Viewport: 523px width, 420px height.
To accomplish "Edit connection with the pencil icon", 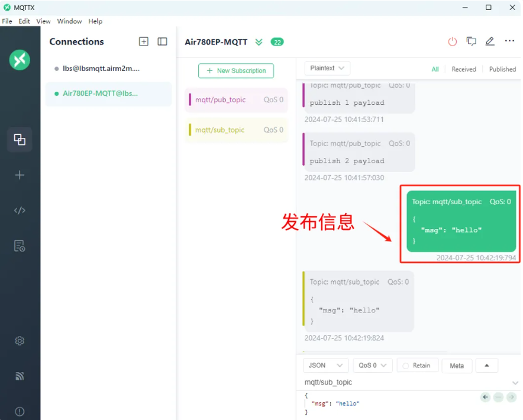I will 490,41.
